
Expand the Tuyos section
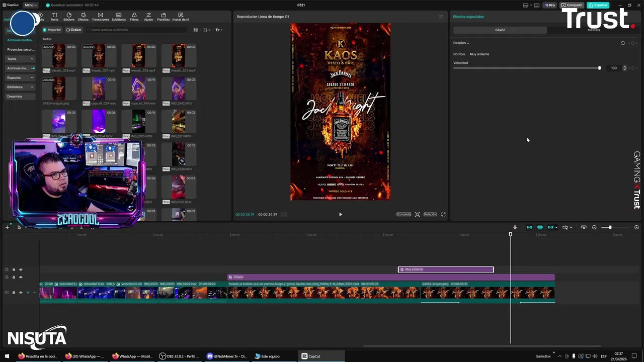[20, 59]
